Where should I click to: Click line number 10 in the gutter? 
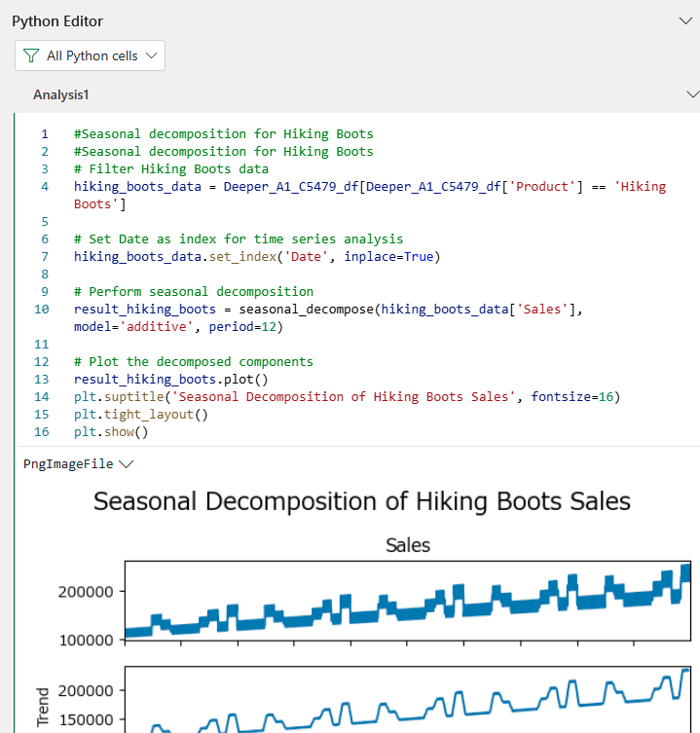[42, 310]
